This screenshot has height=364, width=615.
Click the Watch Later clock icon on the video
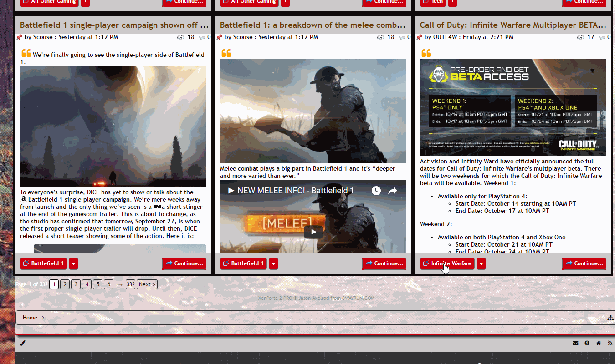[376, 191]
